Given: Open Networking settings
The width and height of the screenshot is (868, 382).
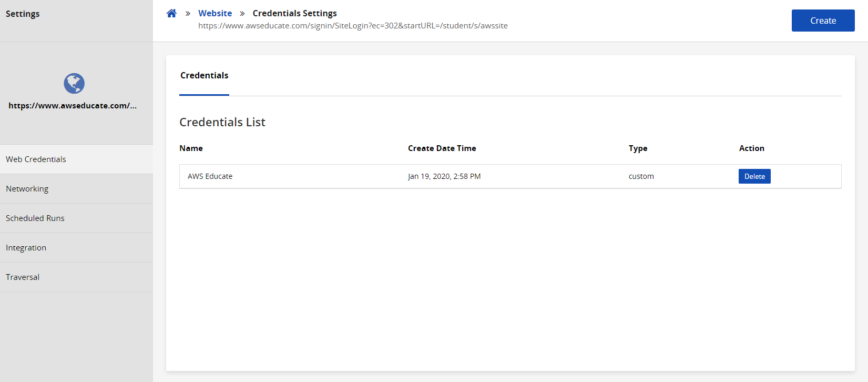Looking at the screenshot, I should pos(76,188).
